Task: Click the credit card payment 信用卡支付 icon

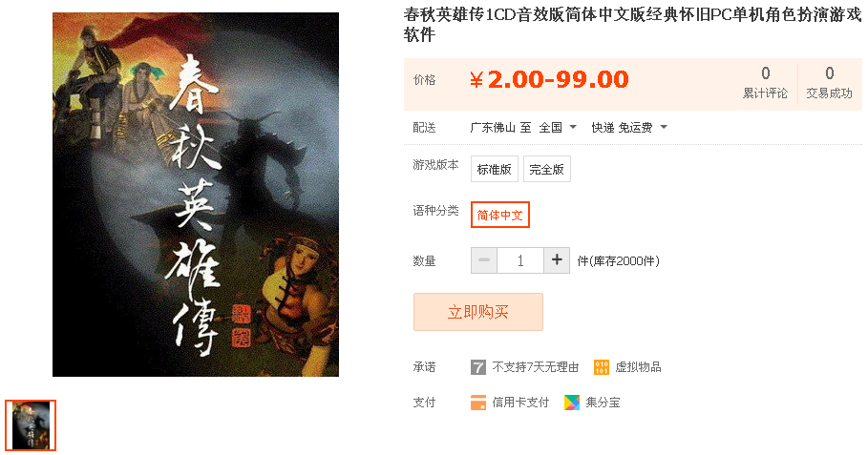Action: [478, 403]
